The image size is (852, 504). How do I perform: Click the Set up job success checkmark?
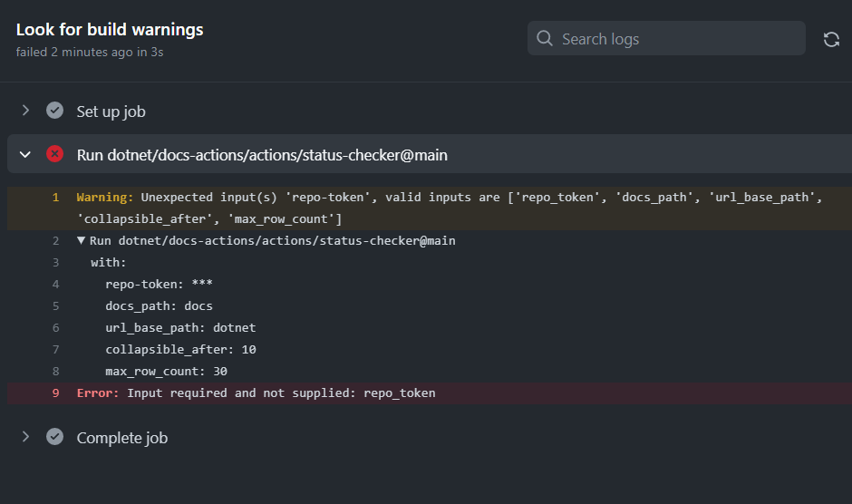coord(55,111)
